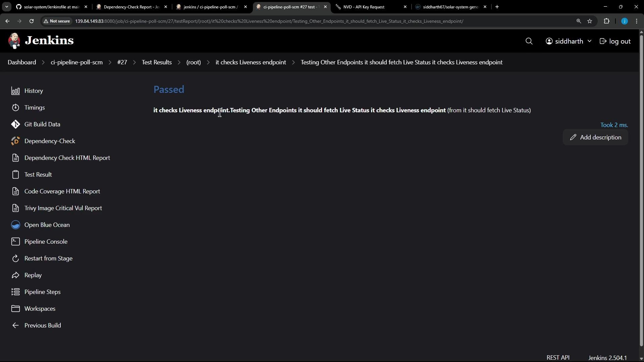Switch to jenkins / ci-pipeline-poll-scm tab

[x=212, y=7]
